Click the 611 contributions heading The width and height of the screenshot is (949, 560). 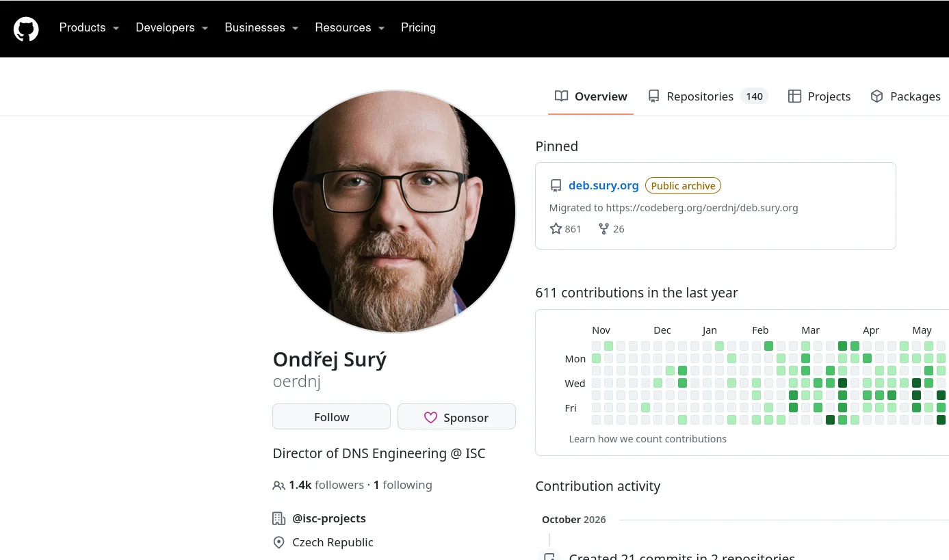point(636,293)
